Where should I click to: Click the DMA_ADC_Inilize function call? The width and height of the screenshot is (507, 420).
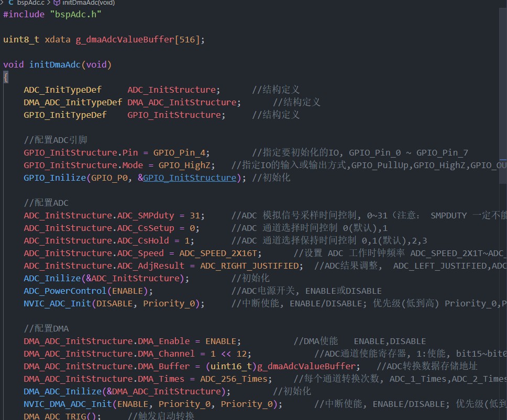point(62,392)
